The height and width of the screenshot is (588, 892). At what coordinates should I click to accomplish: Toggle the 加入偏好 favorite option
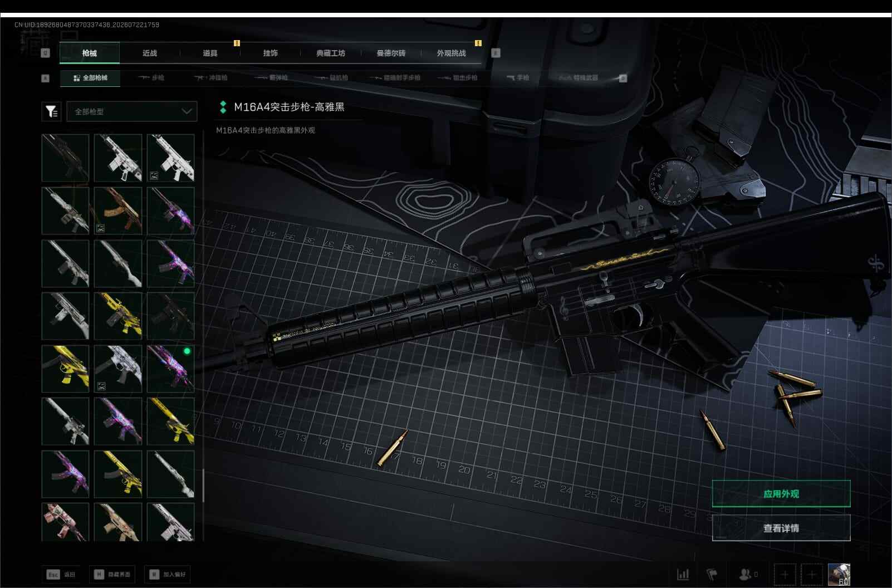click(168, 575)
